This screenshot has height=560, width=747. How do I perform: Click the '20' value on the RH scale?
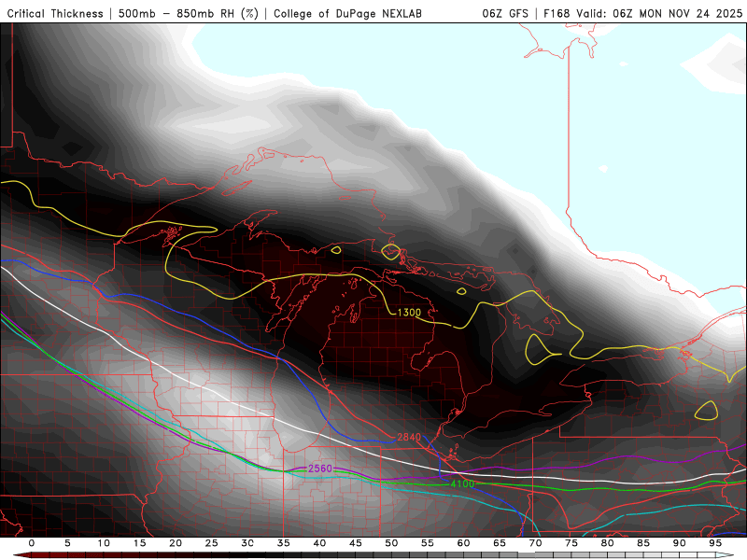tap(176, 543)
